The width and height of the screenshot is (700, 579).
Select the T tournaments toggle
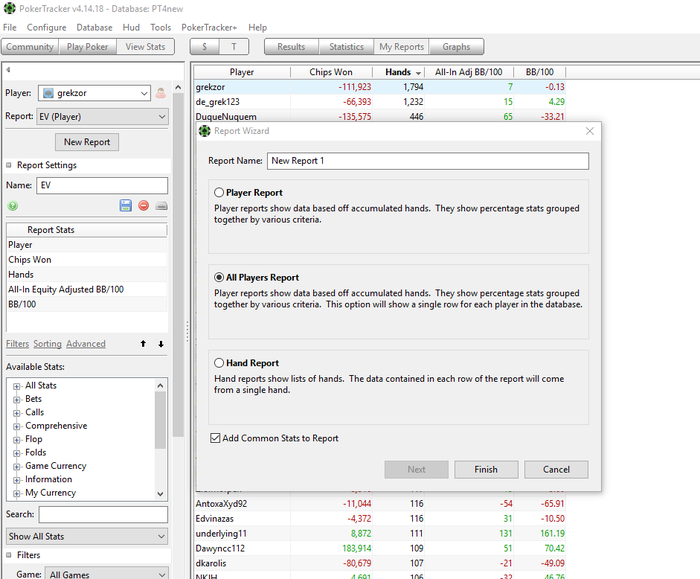(234, 46)
